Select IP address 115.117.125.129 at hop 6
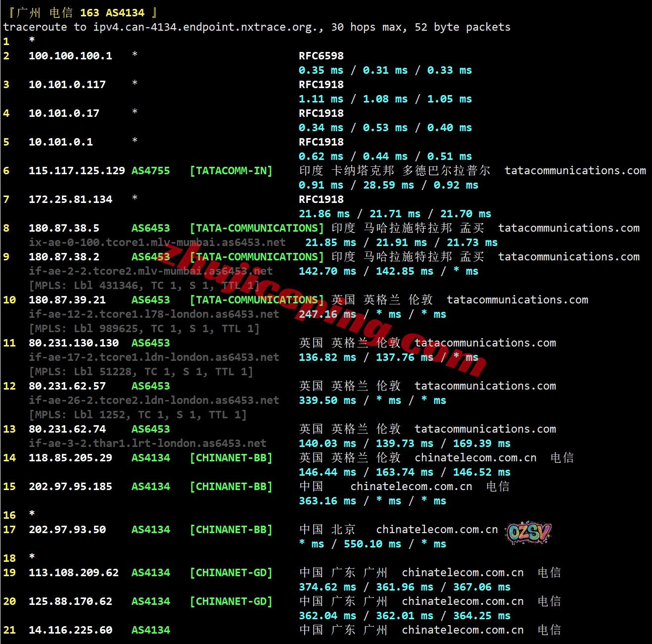This screenshot has height=644, width=652. click(x=77, y=171)
